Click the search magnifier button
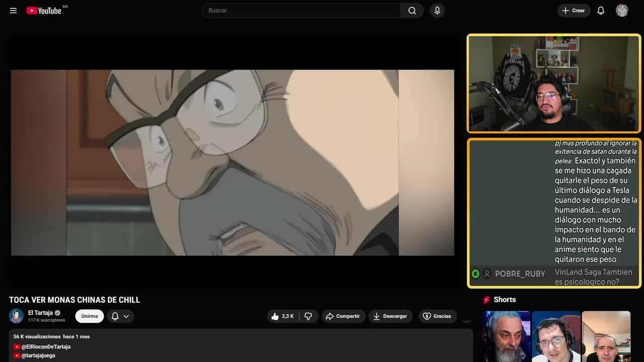Image resolution: width=644 pixels, height=362 pixels. click(412, 11)
